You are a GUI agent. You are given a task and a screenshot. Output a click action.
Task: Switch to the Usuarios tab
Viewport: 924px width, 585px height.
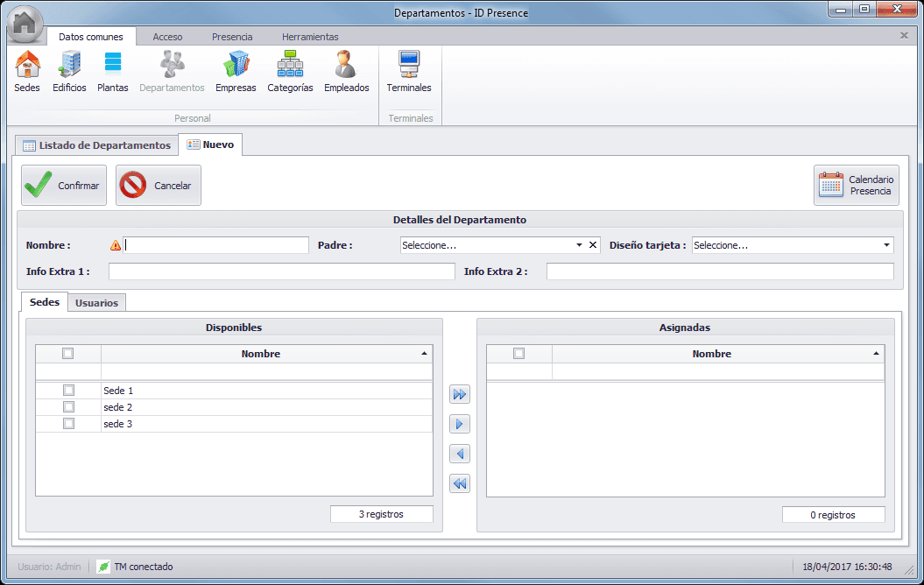click(x=96, y=303)
